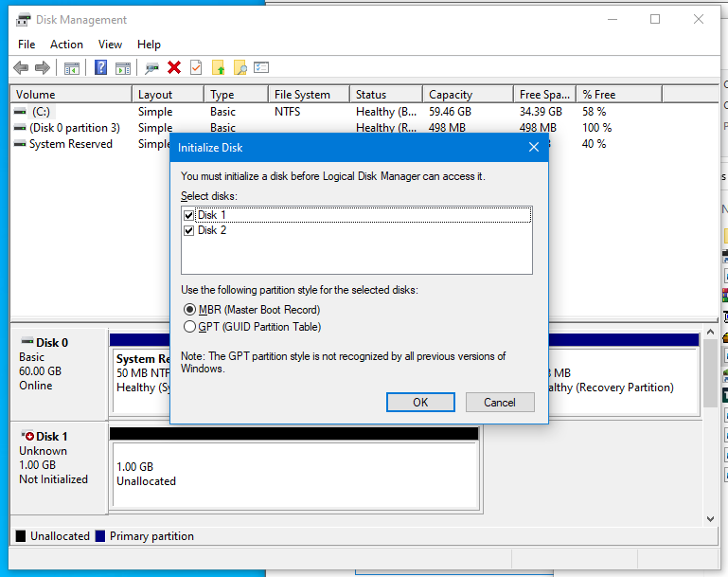
Task: Sort by the Layout column header
Action: [169, 95]
